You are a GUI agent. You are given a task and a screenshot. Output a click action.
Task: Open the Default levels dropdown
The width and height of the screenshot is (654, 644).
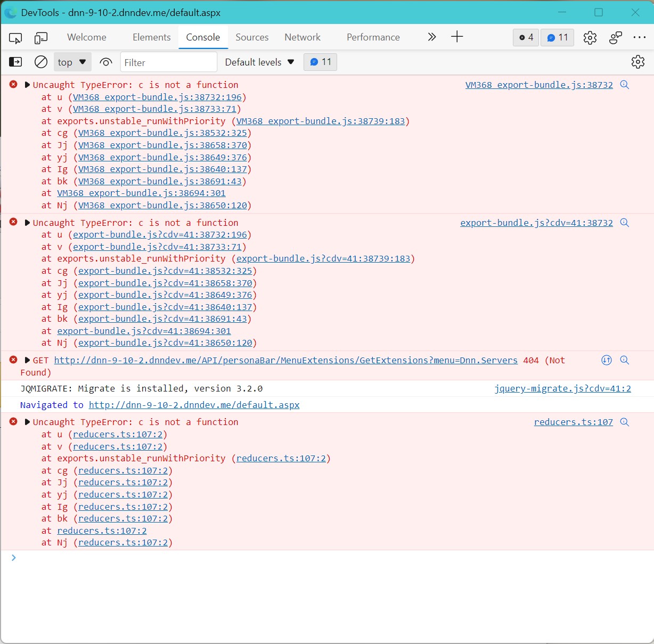pos(259,62)
